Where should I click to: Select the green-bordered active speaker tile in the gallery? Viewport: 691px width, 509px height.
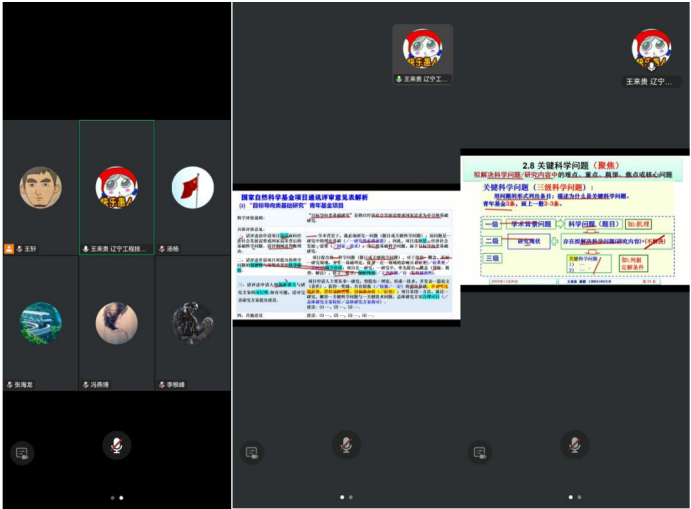[116, 187]
